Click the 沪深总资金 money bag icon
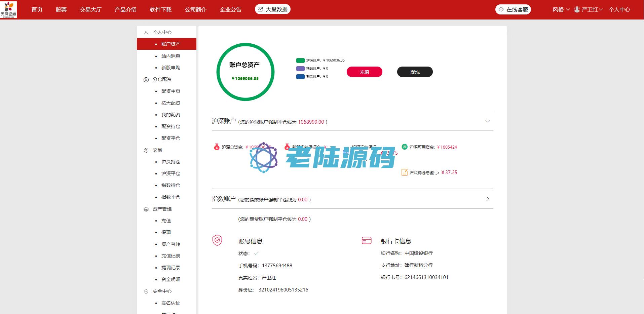The height and width of the screenshot is (314, 644). tap(217, 147)
